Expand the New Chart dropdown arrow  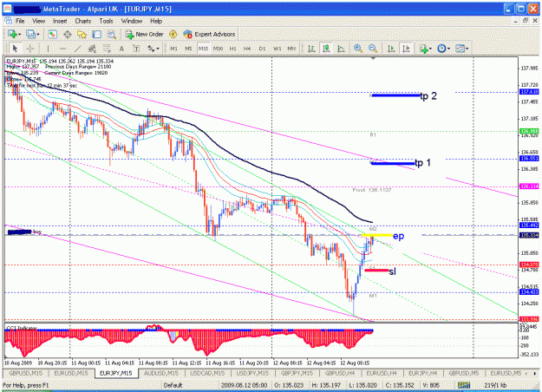pyautogui.click(x=20, y=34)
